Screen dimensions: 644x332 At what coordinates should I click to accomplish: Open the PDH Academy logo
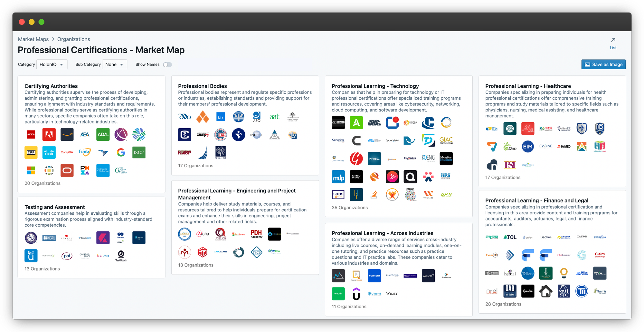pos(257,234)
